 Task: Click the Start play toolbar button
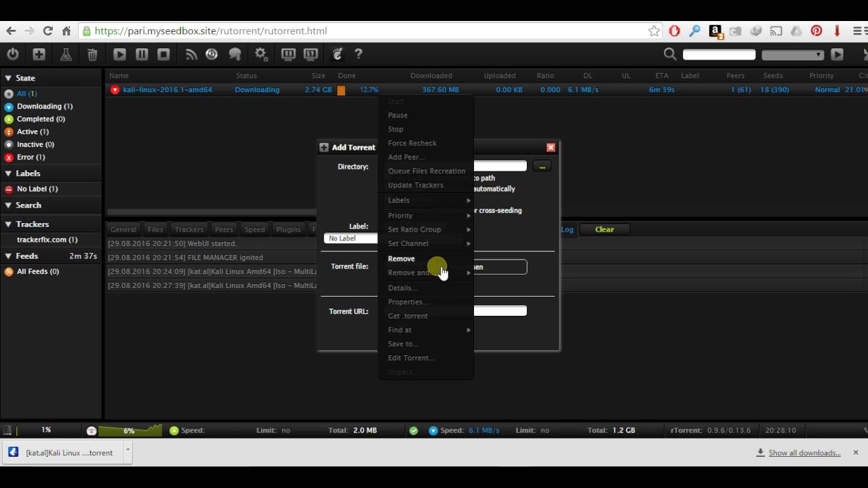point(119,54)
